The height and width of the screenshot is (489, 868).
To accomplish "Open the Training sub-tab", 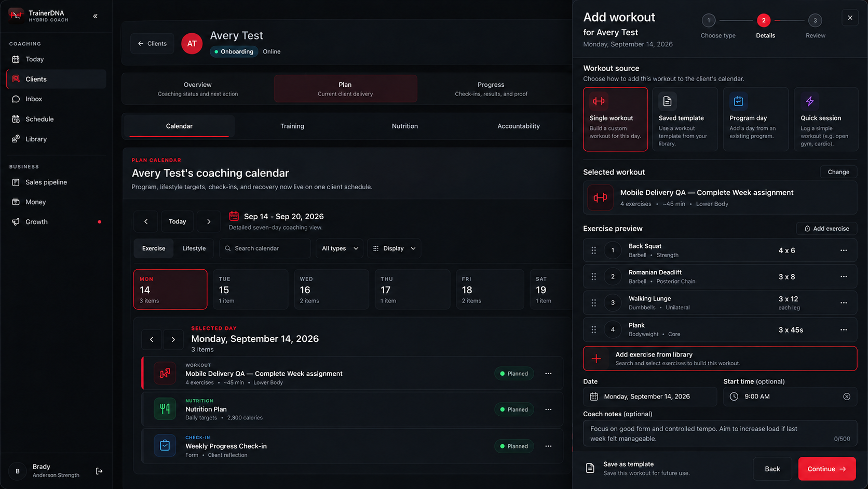I will point(292,126).
